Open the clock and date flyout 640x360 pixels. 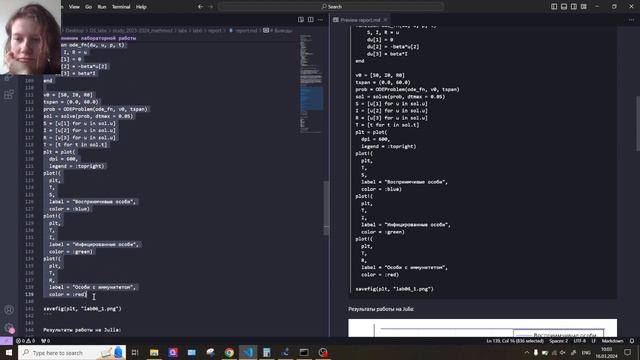point(607,352)
